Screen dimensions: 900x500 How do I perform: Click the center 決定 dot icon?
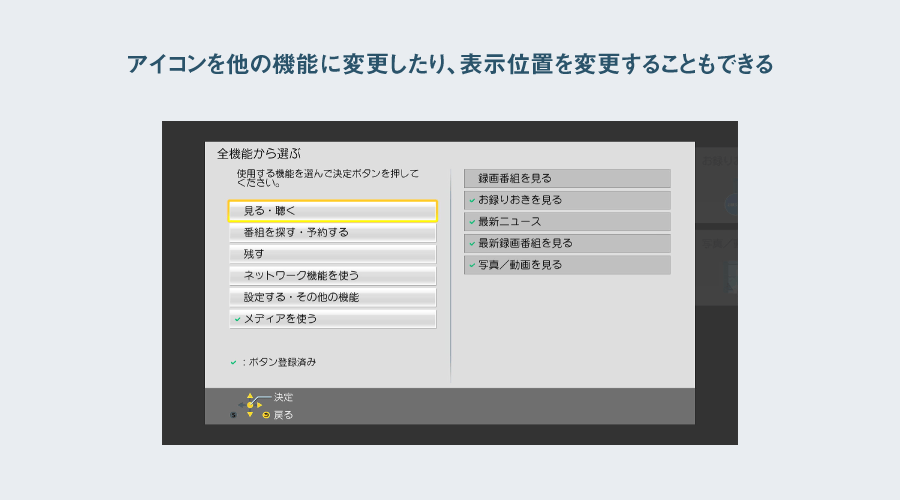coord(250,405)
